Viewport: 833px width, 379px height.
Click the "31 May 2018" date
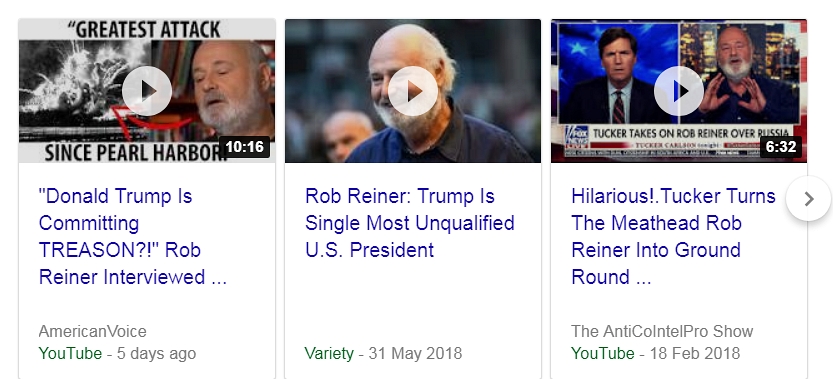pos(415,353)
